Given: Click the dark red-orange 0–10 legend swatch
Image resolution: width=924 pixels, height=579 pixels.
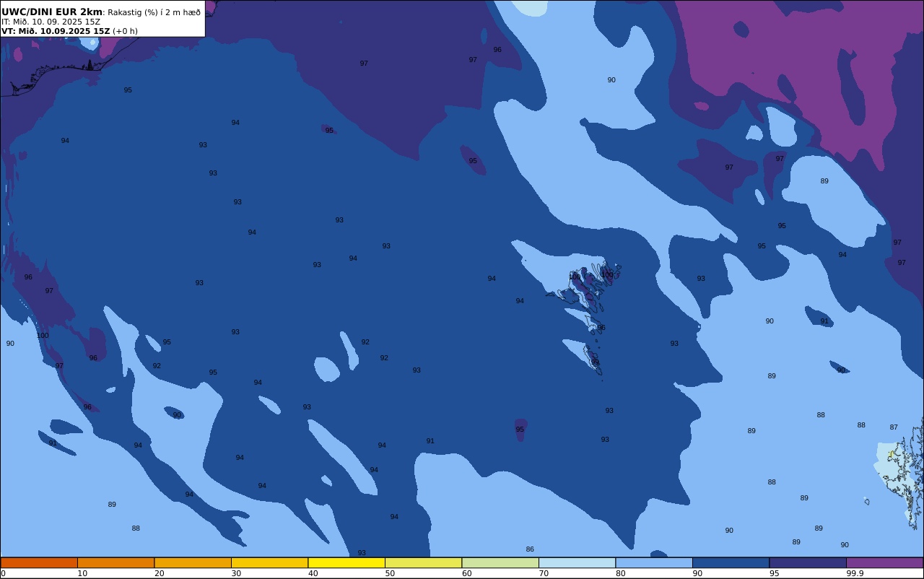Looking at the screenshot, I should (39, 562).
